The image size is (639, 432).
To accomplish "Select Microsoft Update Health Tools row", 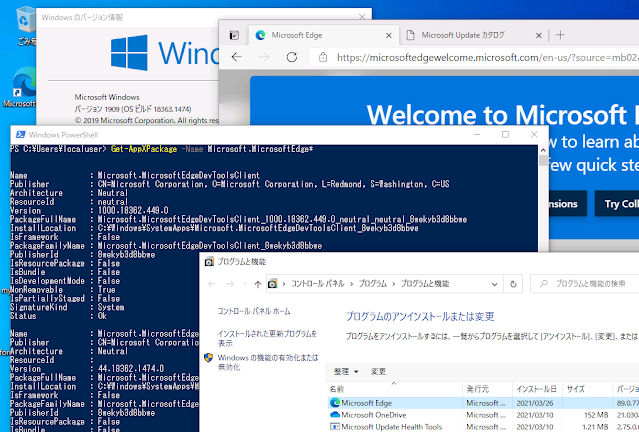I will click(483, 427).
